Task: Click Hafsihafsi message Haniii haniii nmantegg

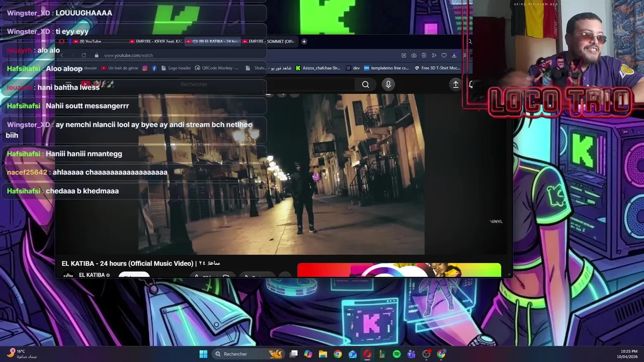Action: click(133, 154)
